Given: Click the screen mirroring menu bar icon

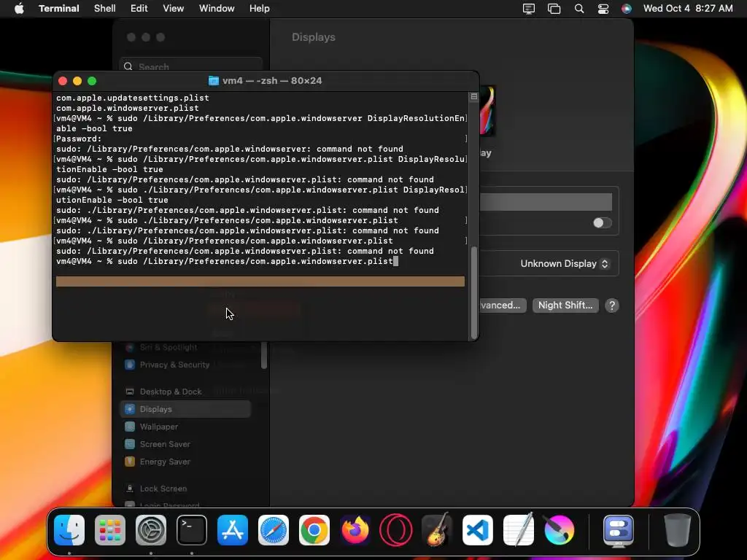Looking at the screenshot, I should tap(529, 9).
